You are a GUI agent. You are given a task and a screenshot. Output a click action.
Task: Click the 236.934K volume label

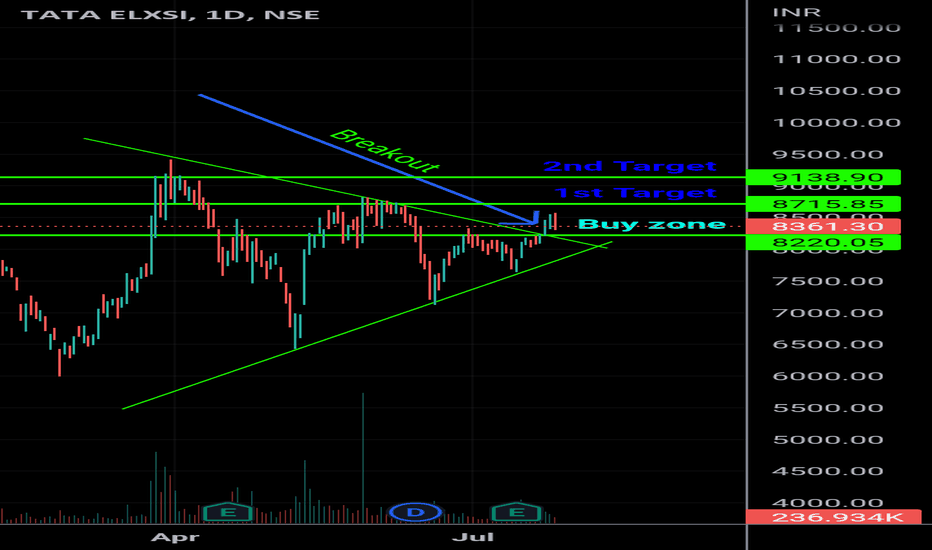pyautogui.click(x=833, y=517)
